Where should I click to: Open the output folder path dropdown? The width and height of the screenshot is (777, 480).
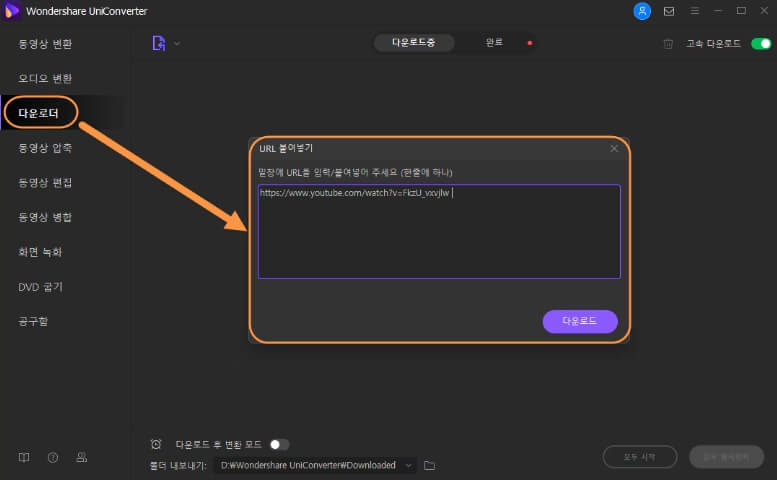click(316, 465)
